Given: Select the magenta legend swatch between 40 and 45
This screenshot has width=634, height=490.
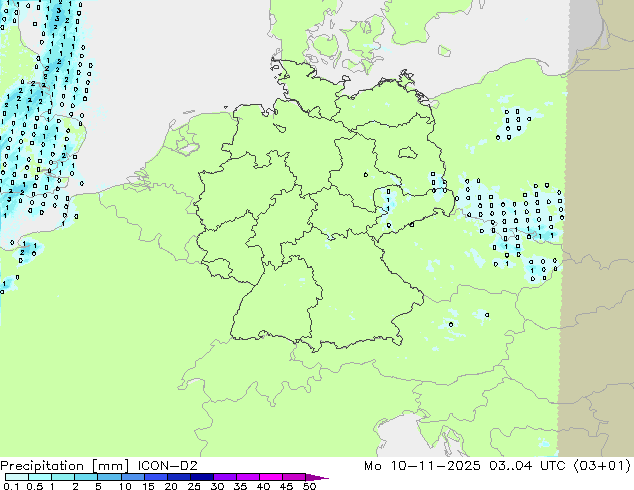Looking at the screenshot, I should tap(271, 477).
